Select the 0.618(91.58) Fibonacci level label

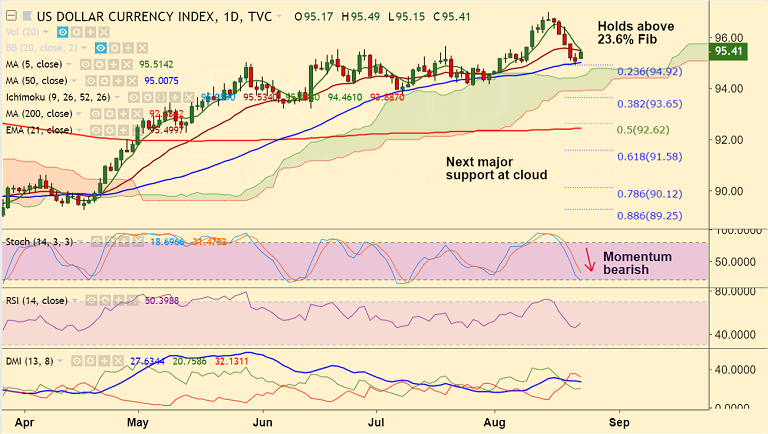[649, 157]
